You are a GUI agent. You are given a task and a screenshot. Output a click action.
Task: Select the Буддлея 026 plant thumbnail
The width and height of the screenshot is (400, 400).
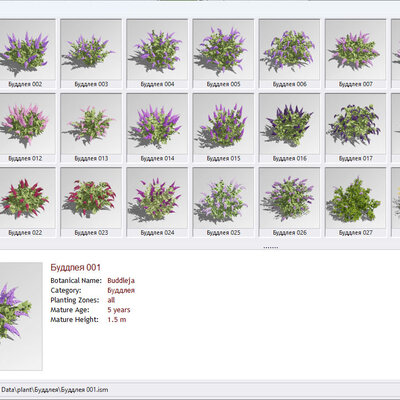click(289, 202)
